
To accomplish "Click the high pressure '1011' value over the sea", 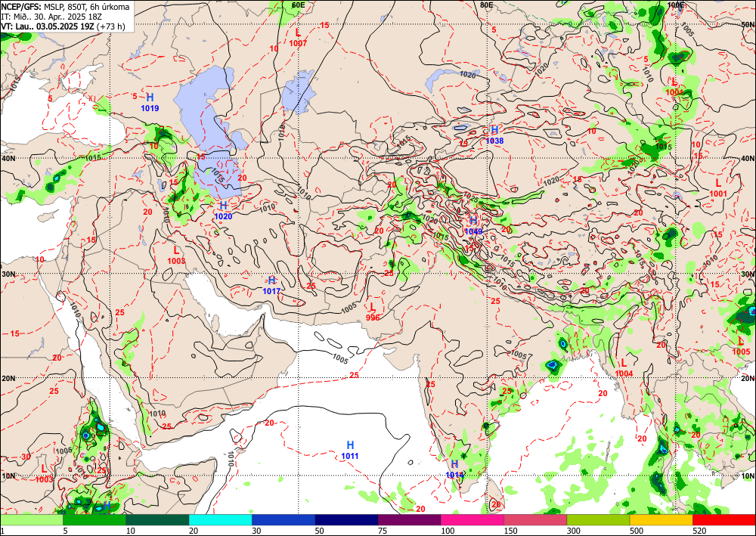I will 350,456.
